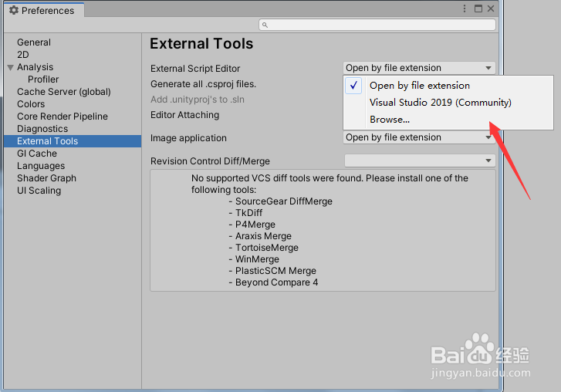Open the Shader Graph preferences
561x392 pixels.
46,178
